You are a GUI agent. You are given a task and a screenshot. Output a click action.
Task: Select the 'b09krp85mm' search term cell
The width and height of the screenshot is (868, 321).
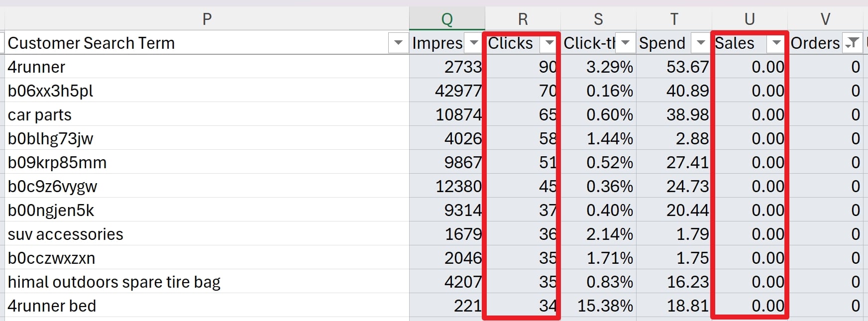[207, 162]
